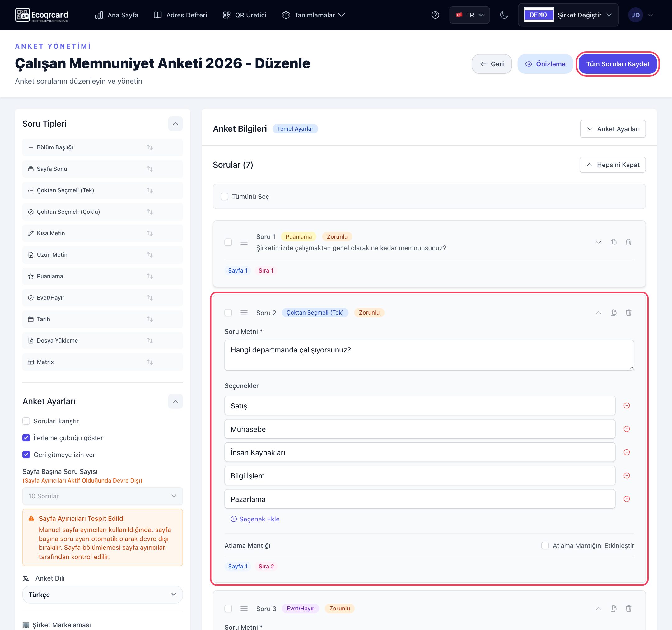The width and height of the screenshot is (672, 630).
Task: Remove the Bilgi İşlem option
Action: pos(626,476)
